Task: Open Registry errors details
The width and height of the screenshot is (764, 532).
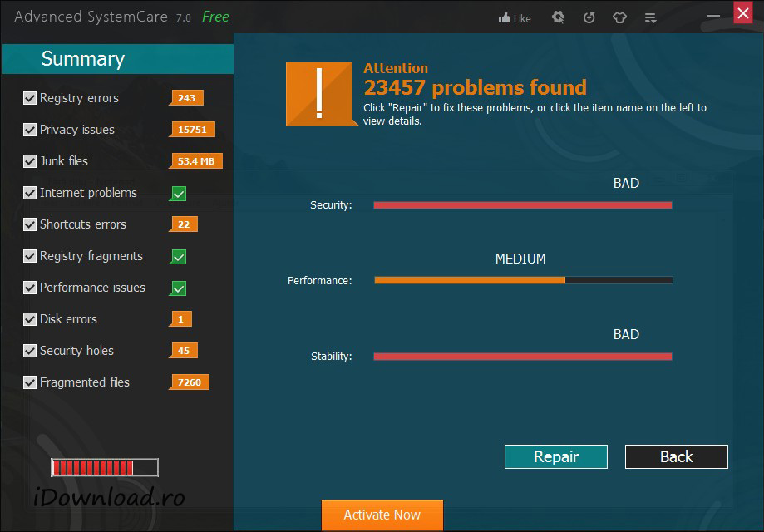Action: click(x=79, y=98)
